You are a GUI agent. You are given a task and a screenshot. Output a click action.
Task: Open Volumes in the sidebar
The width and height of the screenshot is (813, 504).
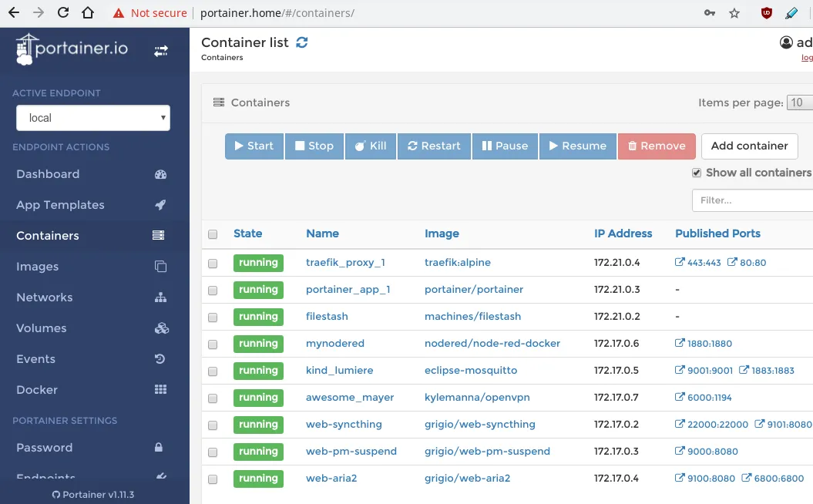coord(42,328)
